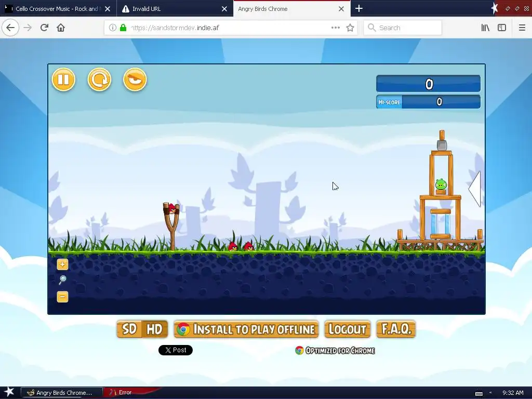Open the browser home page
This screenshot has width=532, height=399.
[61, 28]
